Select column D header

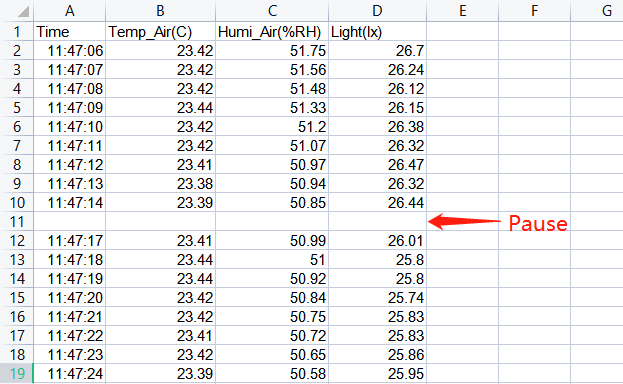(x=377, y=11)
